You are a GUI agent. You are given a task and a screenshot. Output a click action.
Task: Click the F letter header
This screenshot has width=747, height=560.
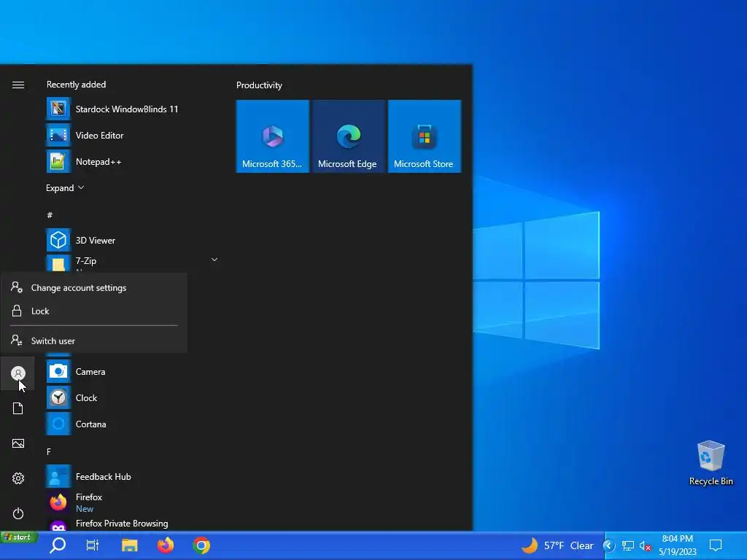49,451
